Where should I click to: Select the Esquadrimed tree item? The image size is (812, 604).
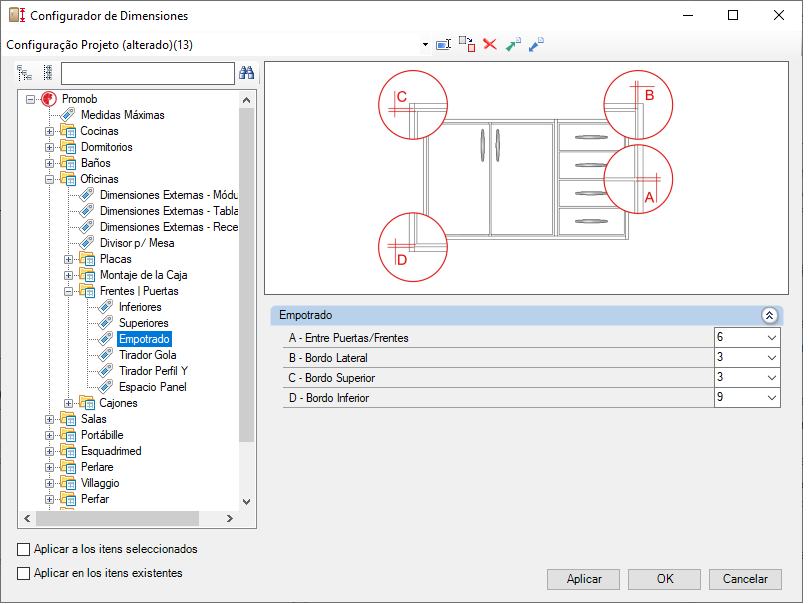pos(111,451)
